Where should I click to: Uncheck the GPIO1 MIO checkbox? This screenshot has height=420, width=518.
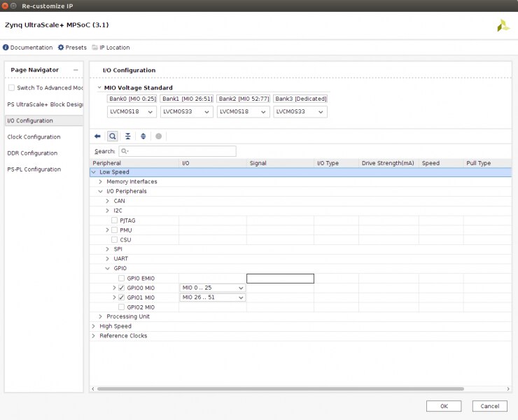coord(122,297)
